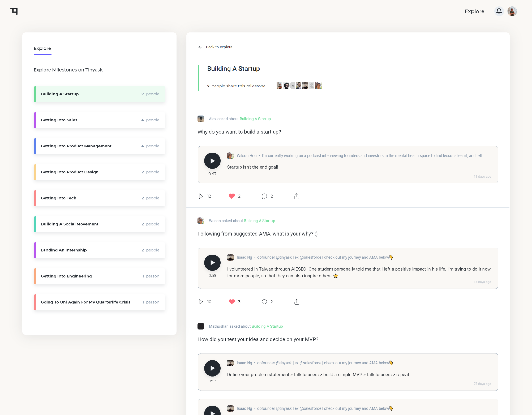The image size is (532, 415).
Task: Click Explore in the top navigation
Action: tap(474, 11)
